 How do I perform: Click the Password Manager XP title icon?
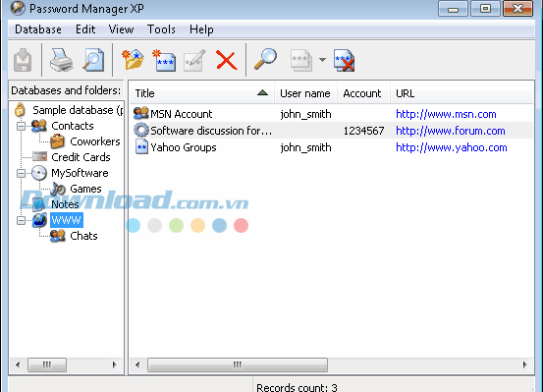(x=18, y=8)
